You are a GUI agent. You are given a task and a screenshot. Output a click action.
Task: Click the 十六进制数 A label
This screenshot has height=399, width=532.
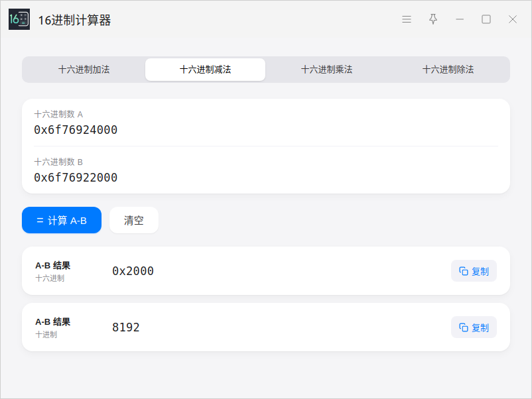(x=58, y=114)
